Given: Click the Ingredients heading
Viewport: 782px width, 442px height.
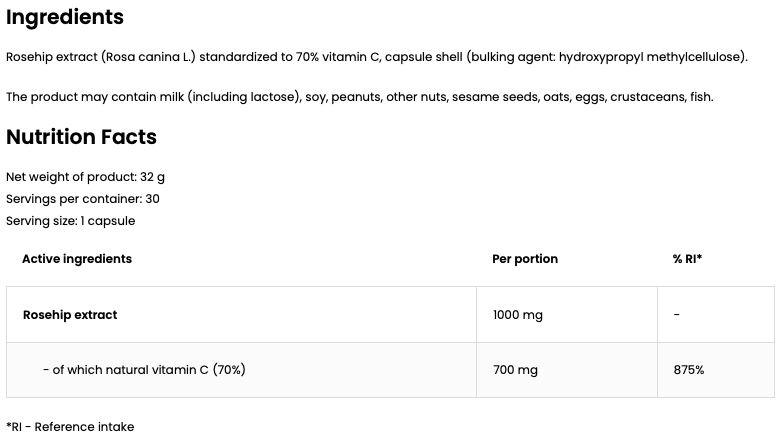Looking at the screenshot, I should tap(65, 17).
